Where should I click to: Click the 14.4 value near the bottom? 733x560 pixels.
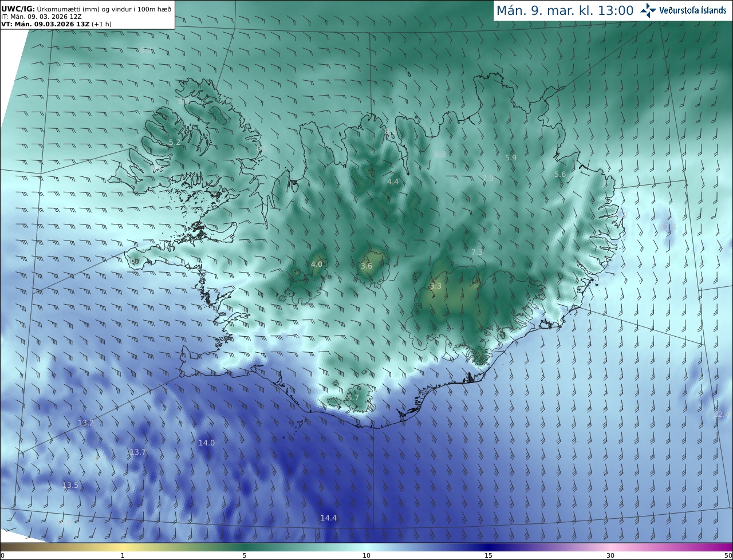328,518
